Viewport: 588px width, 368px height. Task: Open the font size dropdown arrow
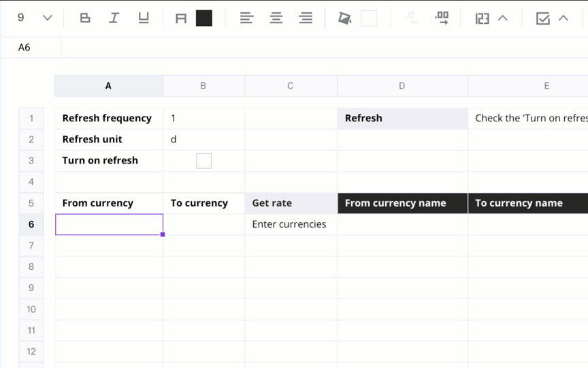[x=47, y=18]
